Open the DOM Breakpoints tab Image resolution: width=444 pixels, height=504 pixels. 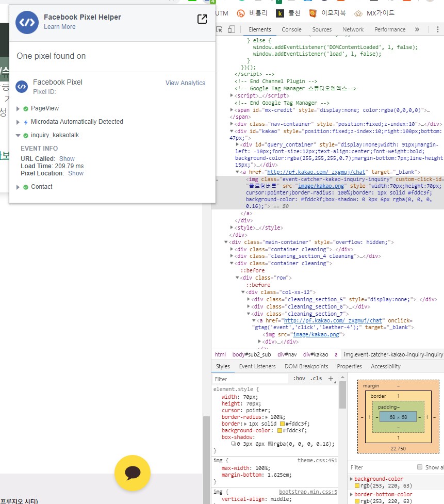[306, 366]
